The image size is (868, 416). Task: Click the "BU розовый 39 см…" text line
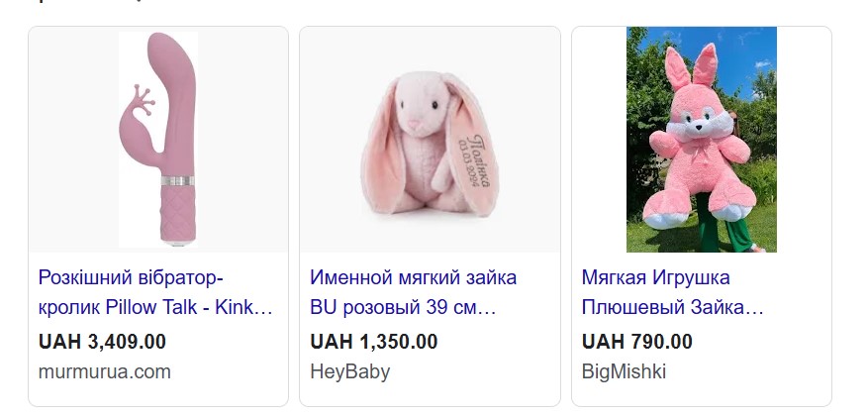click(x=403, y=307)
